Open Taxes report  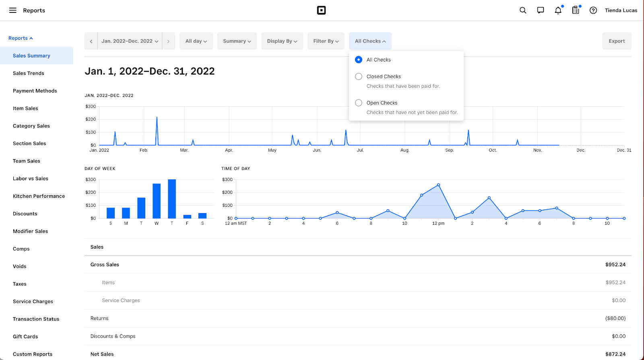point(20,284)
